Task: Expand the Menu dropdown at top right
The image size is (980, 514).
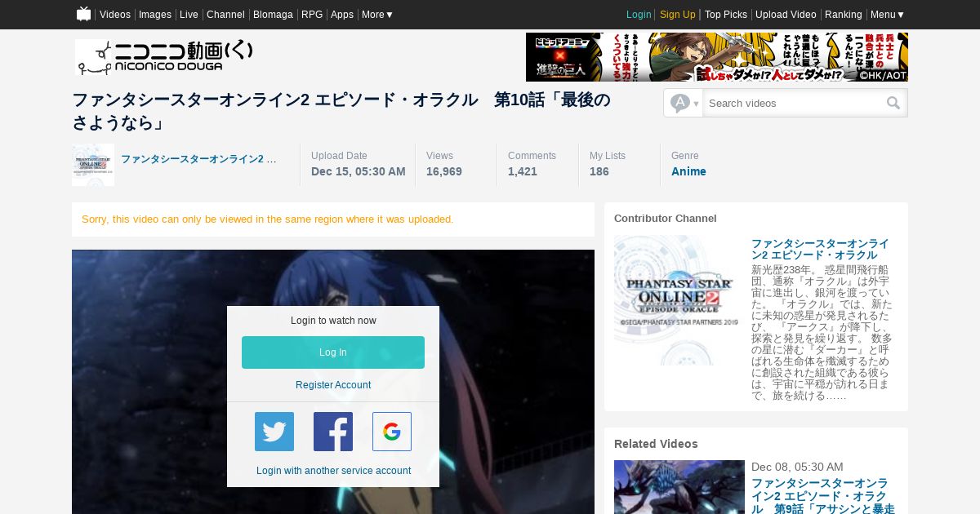Action: [x=887, y=15]
